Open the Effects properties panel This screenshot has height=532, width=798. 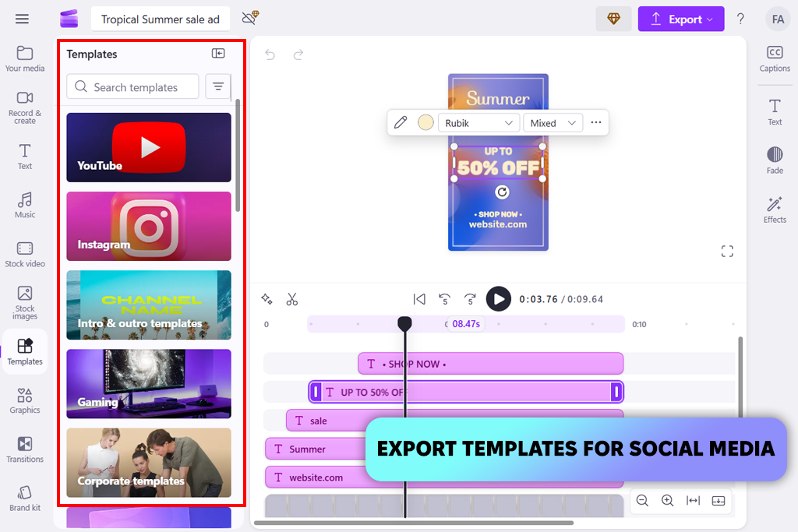[x=775, y=210]
